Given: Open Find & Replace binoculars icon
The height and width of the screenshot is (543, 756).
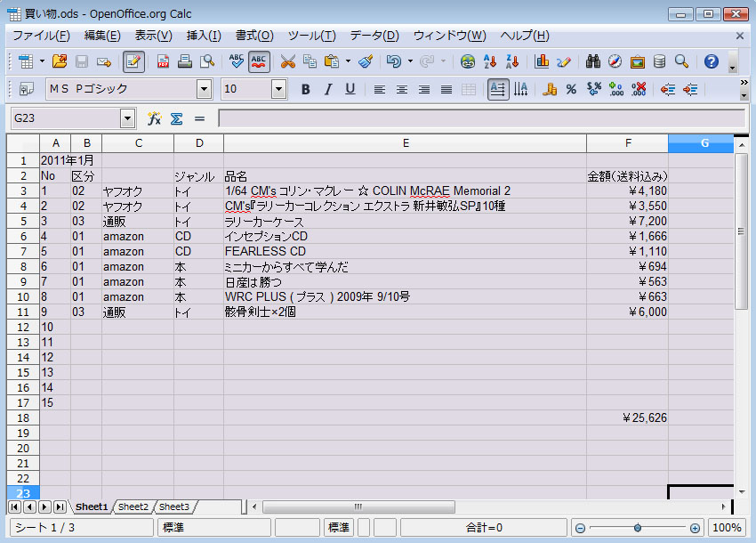Looking at the screenshot, I should tap(592, 61).
